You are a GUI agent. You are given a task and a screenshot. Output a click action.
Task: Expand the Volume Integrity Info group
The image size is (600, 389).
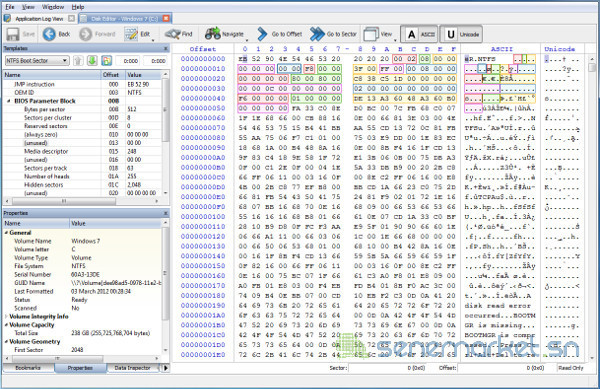[7, 317]
